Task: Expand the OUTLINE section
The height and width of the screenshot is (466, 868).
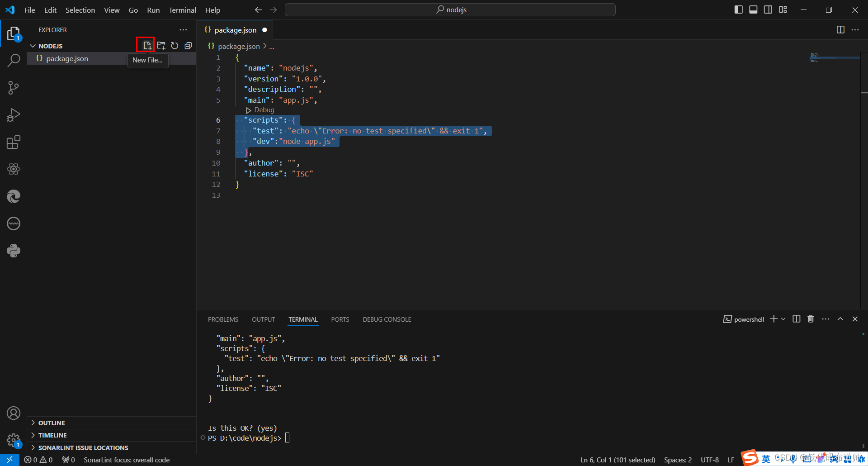Action: (x=112, y=423)
